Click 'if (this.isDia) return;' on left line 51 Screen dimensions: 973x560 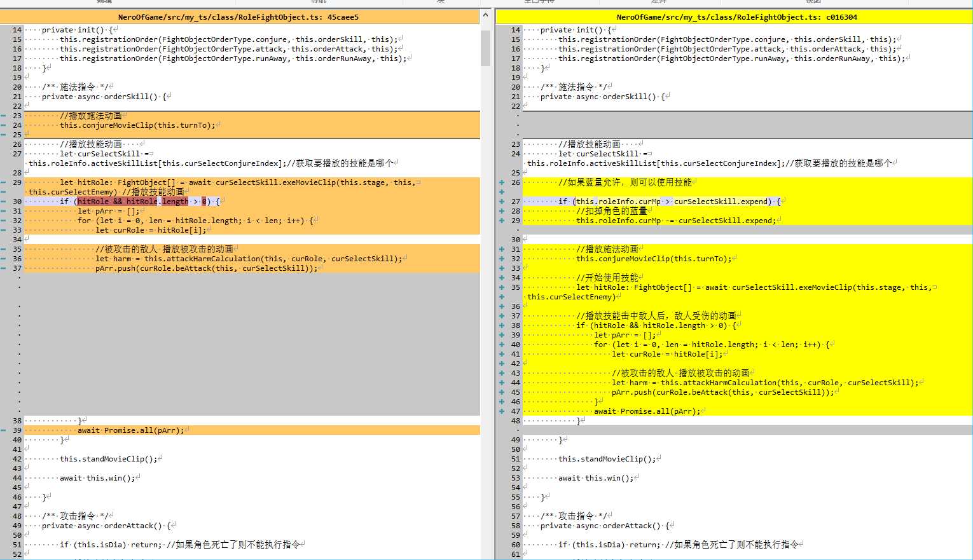pyautogui.click(x=111, y=545)
